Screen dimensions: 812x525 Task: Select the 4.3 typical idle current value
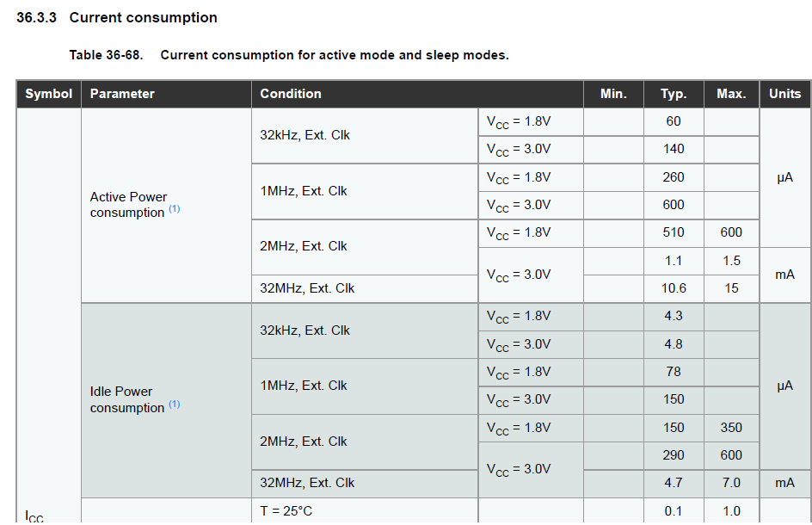pyautogui.click(x=674, y=316)
